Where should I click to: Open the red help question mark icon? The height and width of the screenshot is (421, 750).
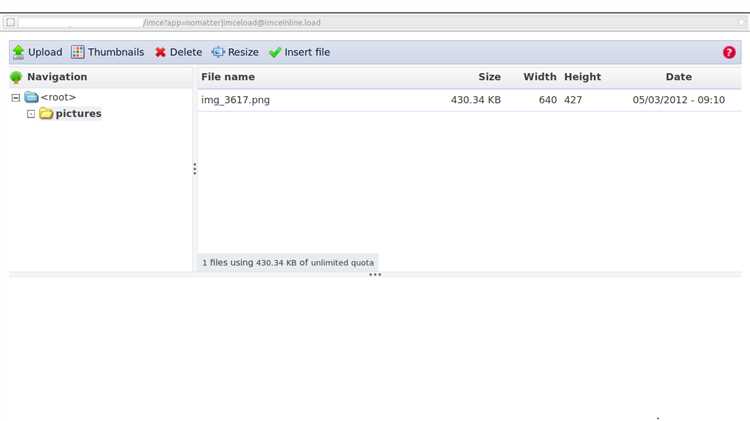[729, 53]
